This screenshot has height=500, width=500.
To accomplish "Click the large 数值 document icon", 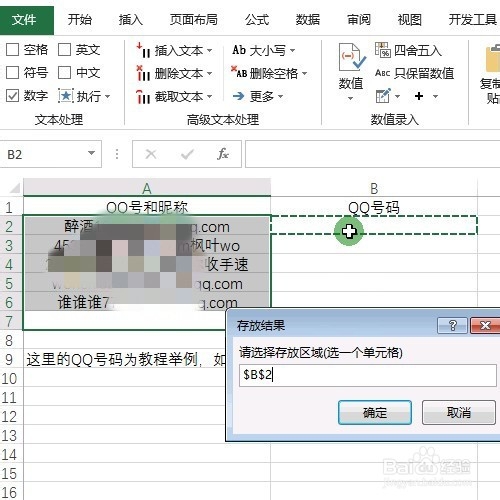I will click(352, 57).
